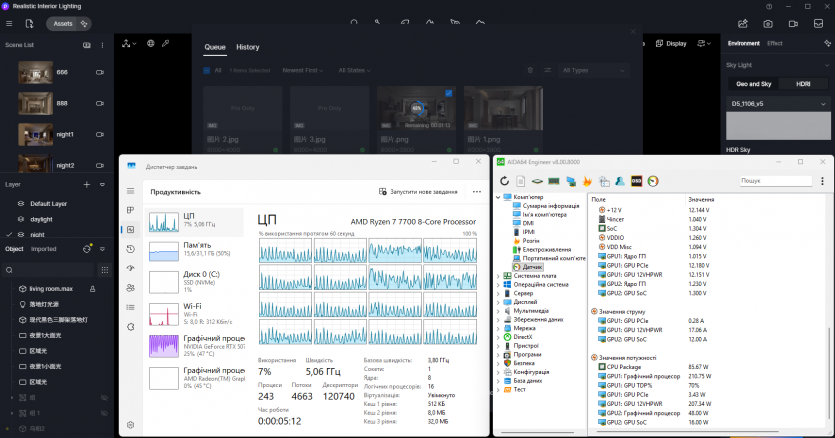Viewport: 835px width, 438px height.
Task: Click the Пошук search field in AIDA64
Action: (x=776, y=181)
